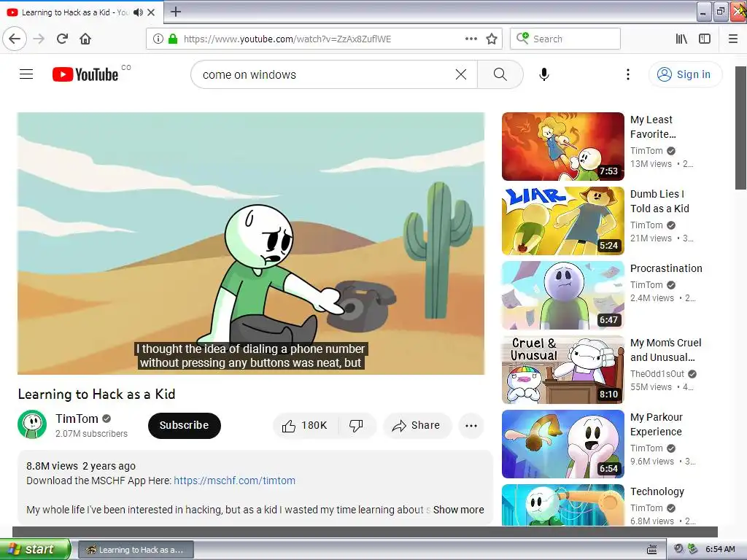747x560 pixels.
Task: Open the Procrastination video thumbnail
Action: (x=562, y=295)
